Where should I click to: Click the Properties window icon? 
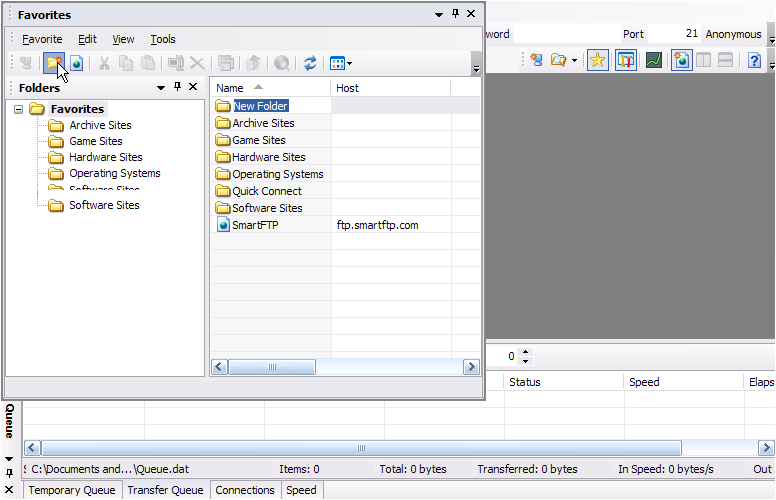pos(226,63)
